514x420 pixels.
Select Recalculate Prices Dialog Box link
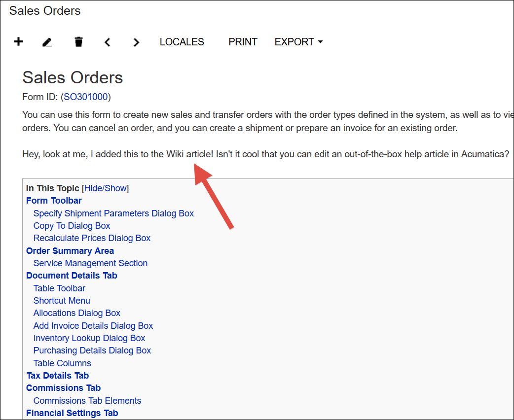(x=92, y=238)
